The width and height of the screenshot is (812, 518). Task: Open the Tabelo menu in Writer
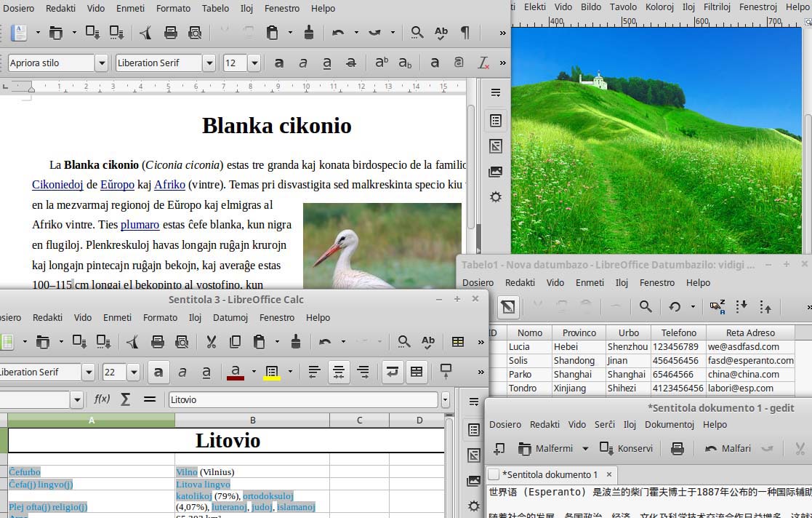pos(215,8)
